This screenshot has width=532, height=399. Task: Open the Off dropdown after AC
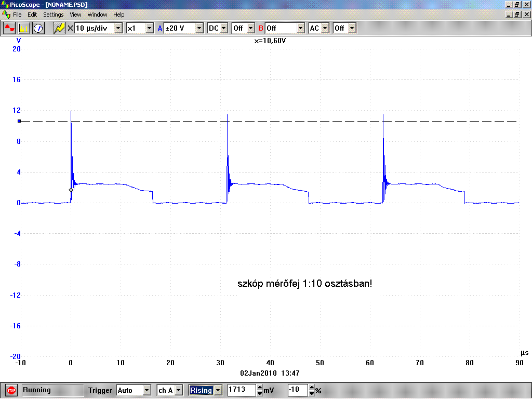coord(352,28)
